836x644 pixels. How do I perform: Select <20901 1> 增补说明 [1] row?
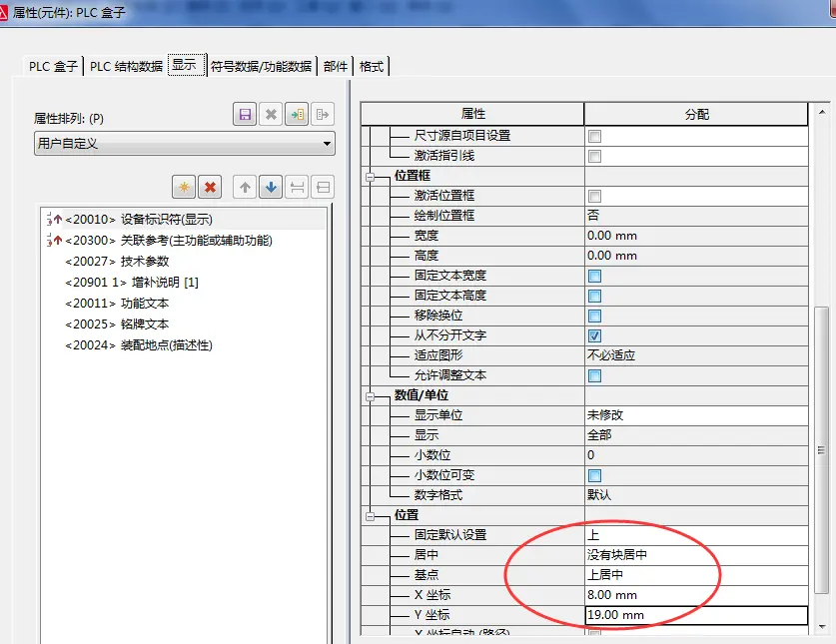(185, 282)
